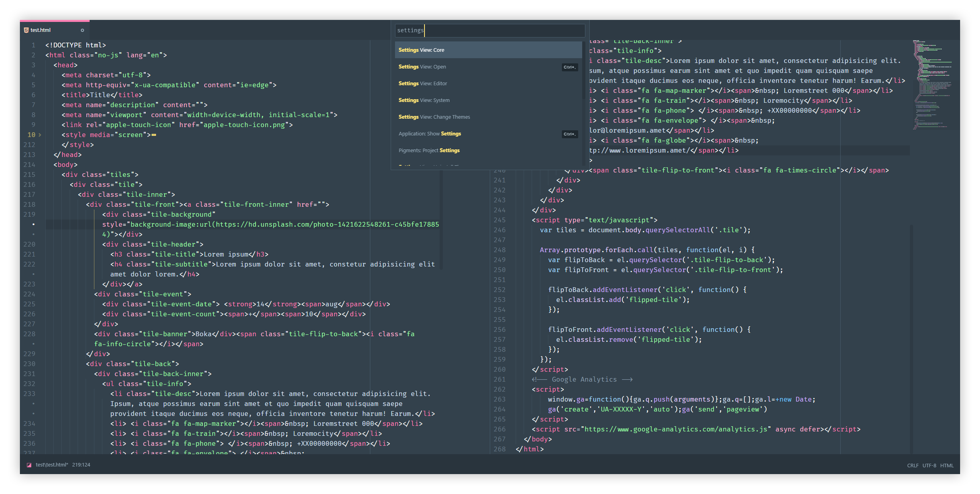
Task: Change grammar via HTML in status bar
Action: (x=947, y=465)
